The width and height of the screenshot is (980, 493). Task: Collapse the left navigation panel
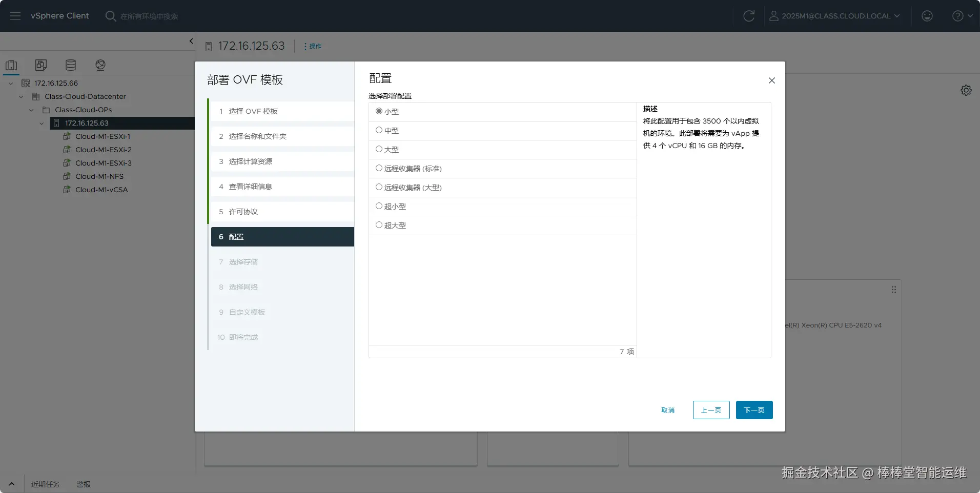click(191, 41)
